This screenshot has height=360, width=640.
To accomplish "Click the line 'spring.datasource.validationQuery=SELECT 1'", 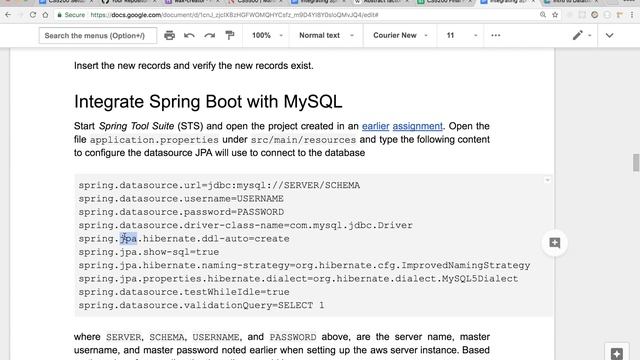I will coord(201,305).
